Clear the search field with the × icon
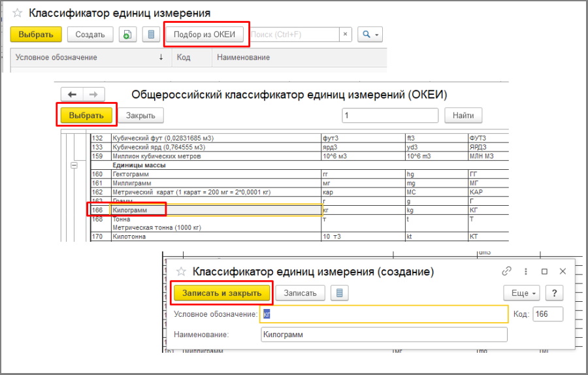Screen dimensions: 588x375 [x=346, y=35]
